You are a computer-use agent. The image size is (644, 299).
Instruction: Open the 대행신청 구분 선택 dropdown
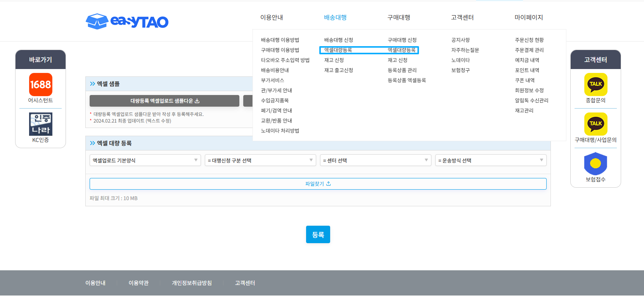260,161
